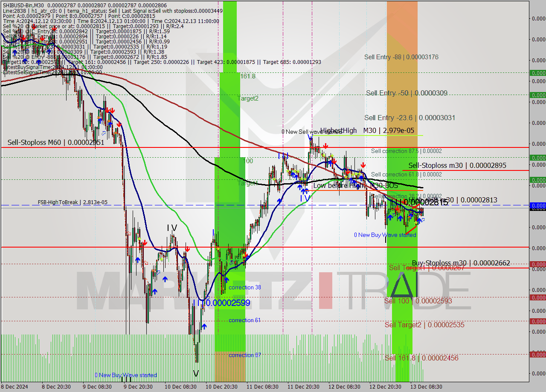Click the 'HighestHigh M30 | 2.979e-05' label
Image resolution: width=546 pixels, height=392 pixels.
(x=367, y=130)
